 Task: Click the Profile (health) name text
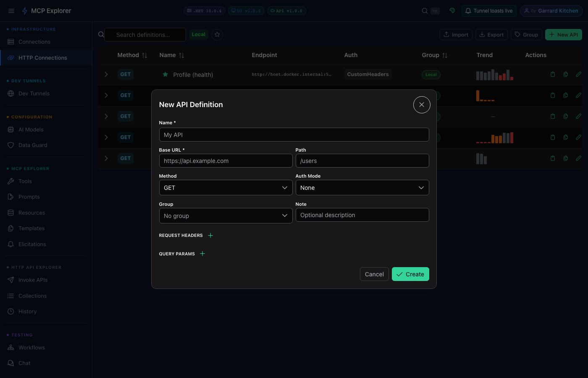pos(193,75)
